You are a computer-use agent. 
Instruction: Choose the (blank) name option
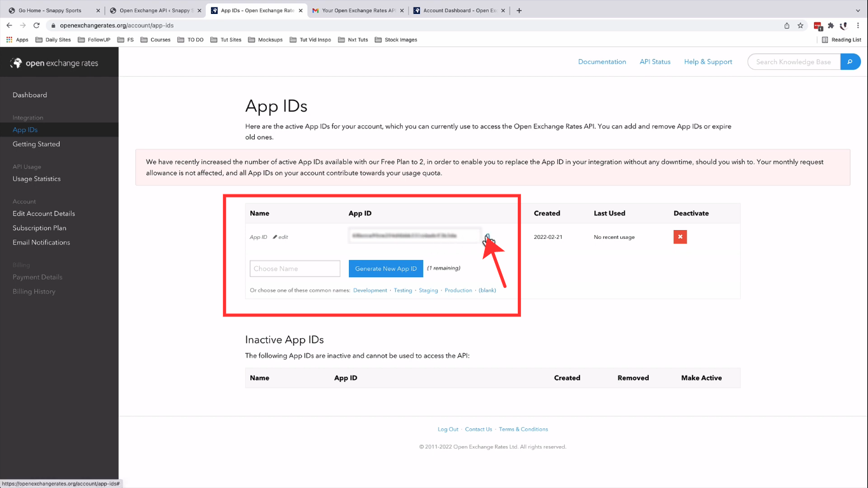pos(487,290)
